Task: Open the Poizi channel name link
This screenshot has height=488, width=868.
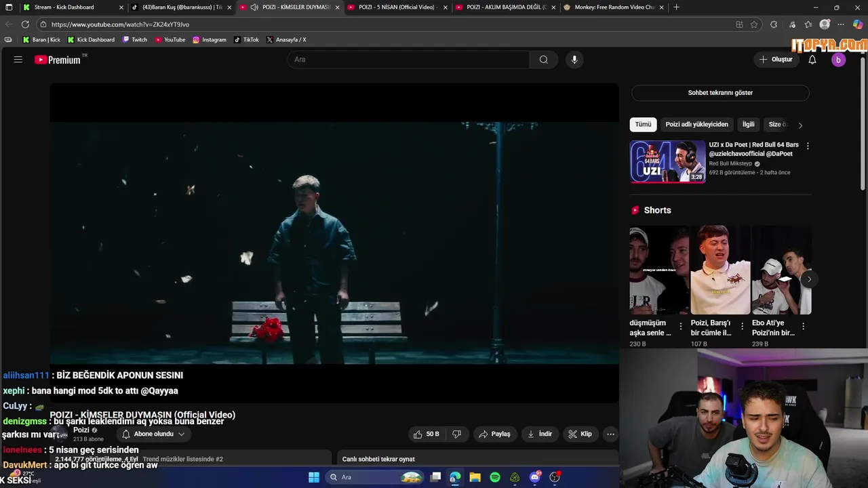Action: tap(81, 430)
